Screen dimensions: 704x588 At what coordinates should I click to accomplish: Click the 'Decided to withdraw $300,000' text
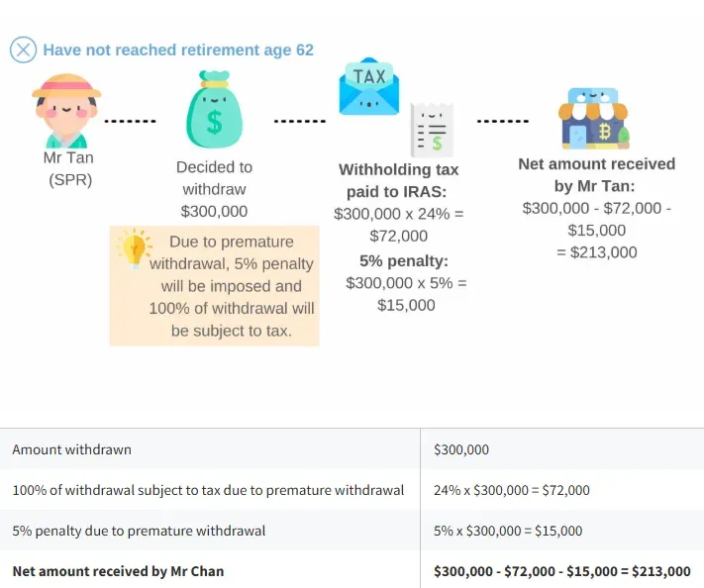click(x=214, y=189)
